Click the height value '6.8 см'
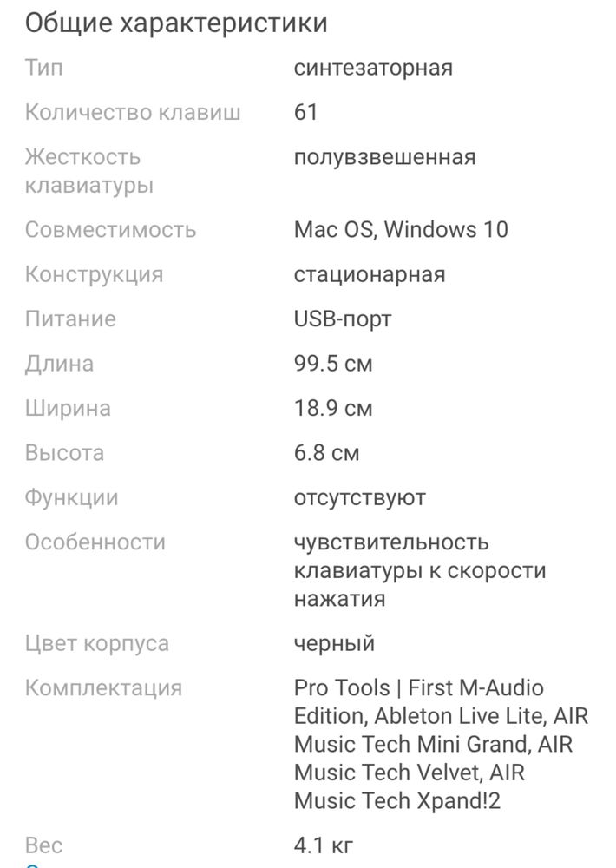The height and width of the screenshot is (868, 616). pyautogui.click(x=326, y=453)
